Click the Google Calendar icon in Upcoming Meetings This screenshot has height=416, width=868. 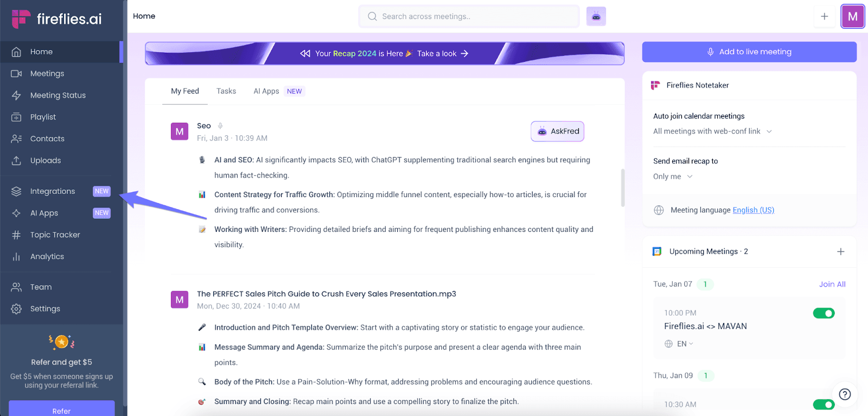(657, 251)
